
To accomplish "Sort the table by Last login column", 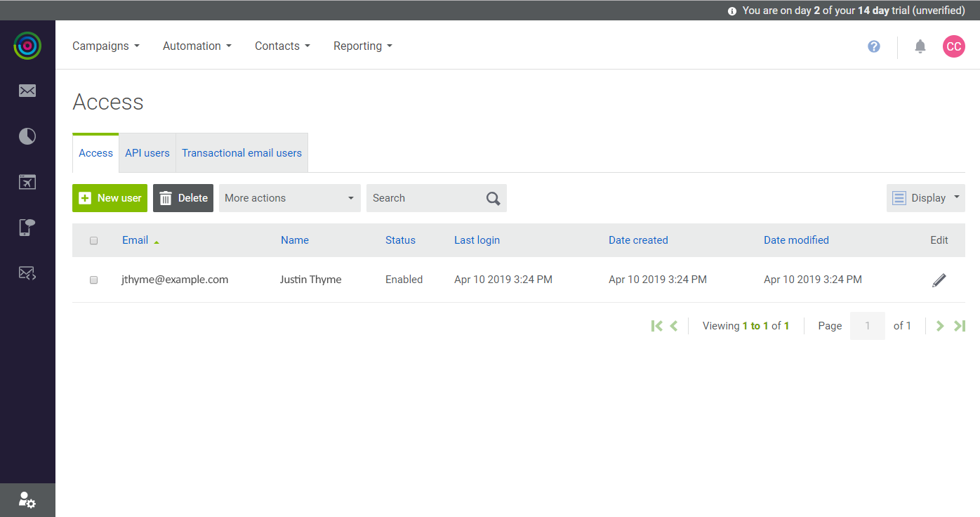I will point(477,240).
